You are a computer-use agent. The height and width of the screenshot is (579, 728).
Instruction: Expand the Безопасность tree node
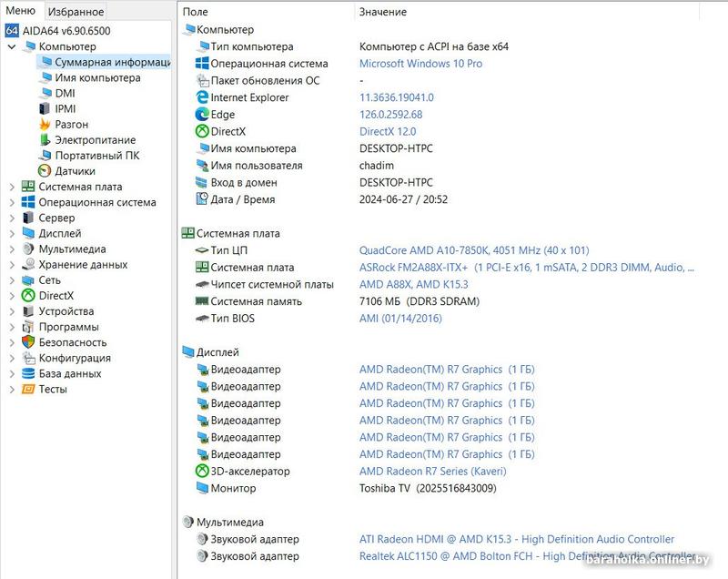point(12,342)
